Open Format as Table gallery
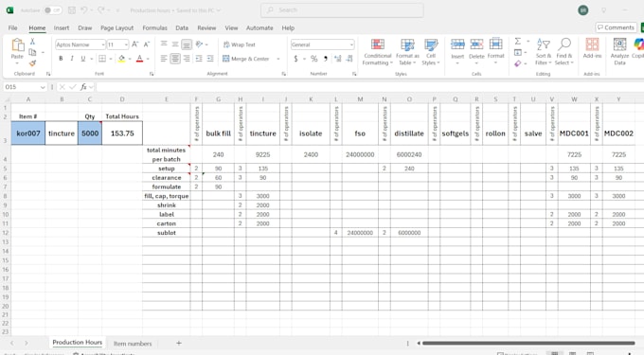This screenshot has width=644, height=355. point(407,52)
